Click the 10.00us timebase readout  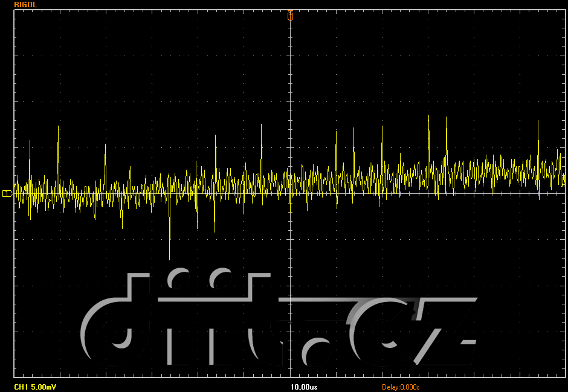point(304,387)
